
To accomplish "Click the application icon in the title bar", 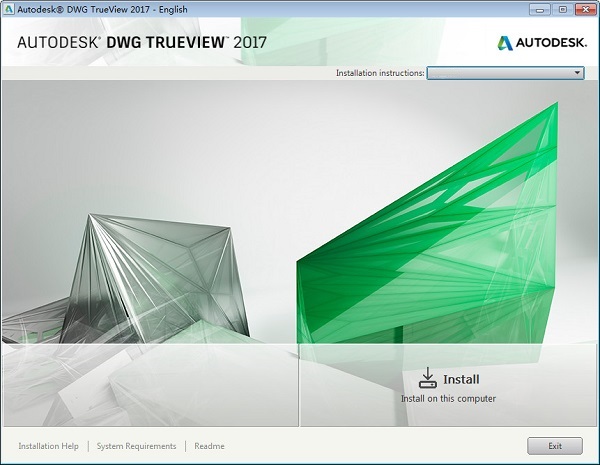I will pos(9,8).
